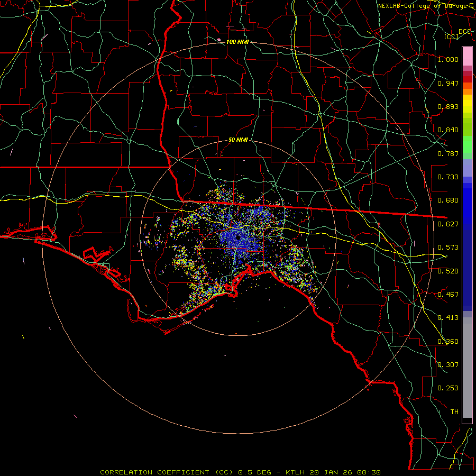Pick the light pink color bar segment

pos(467,56)
